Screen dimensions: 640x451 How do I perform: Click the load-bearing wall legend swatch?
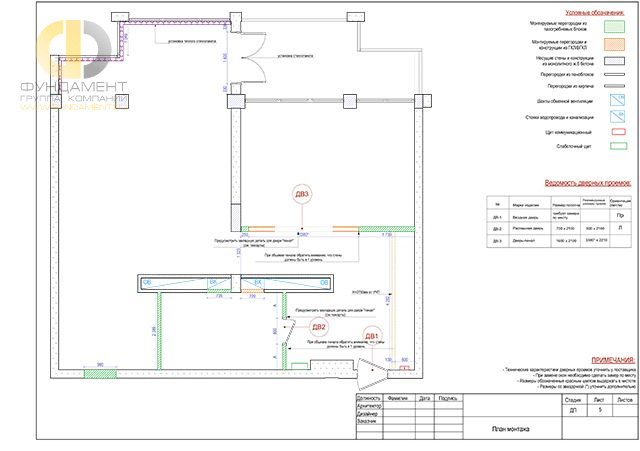(x=614, y=61)
